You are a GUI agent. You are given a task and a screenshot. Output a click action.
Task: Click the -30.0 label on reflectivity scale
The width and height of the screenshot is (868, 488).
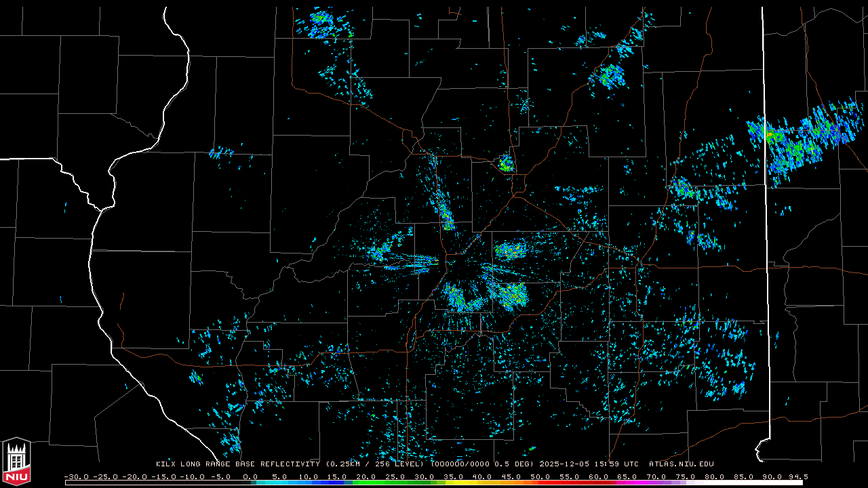coord(75,476)
